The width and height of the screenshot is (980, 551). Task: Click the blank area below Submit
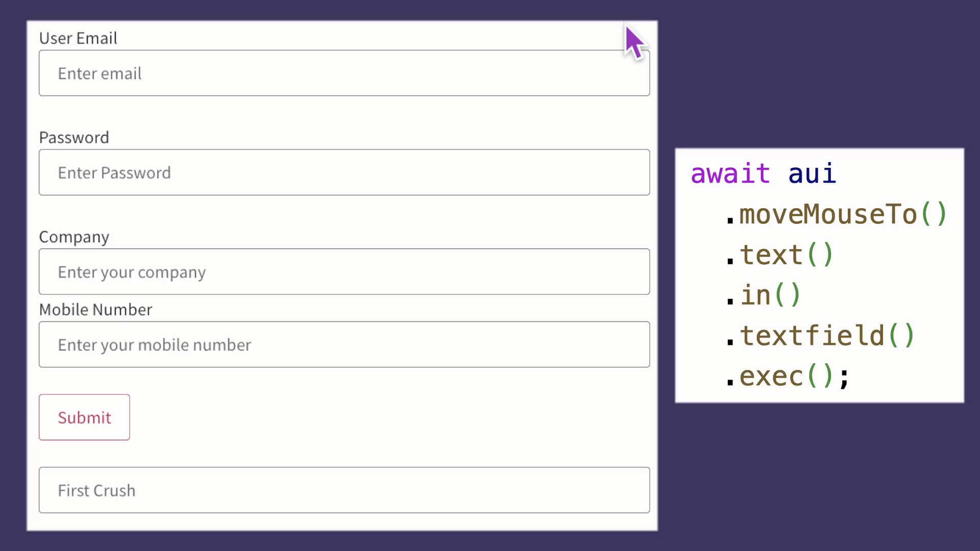point(357,444)
